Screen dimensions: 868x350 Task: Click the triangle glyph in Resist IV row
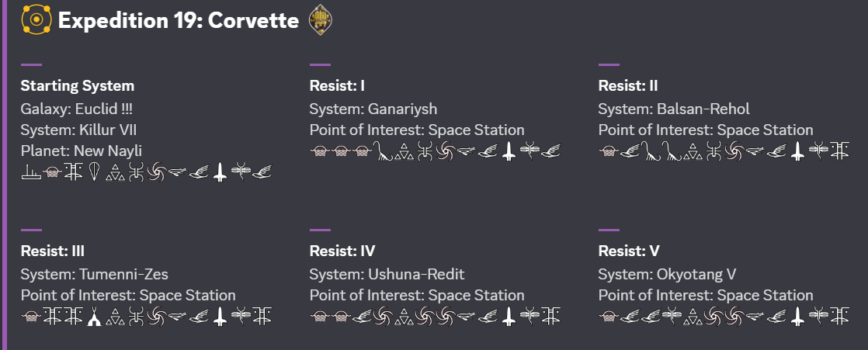pos(404,317)
